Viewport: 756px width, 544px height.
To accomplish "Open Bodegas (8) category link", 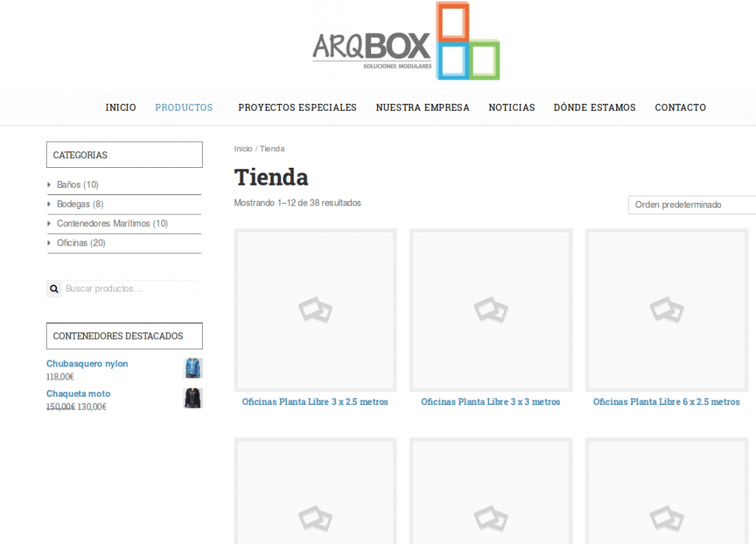I will (x=80, y=204).
